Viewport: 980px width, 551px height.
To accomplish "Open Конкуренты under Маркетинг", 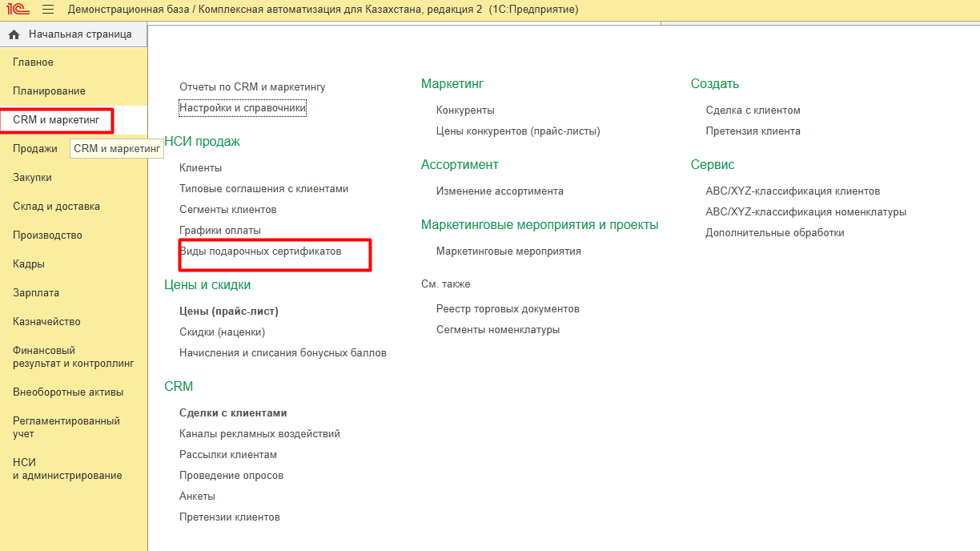I will 465,111.
